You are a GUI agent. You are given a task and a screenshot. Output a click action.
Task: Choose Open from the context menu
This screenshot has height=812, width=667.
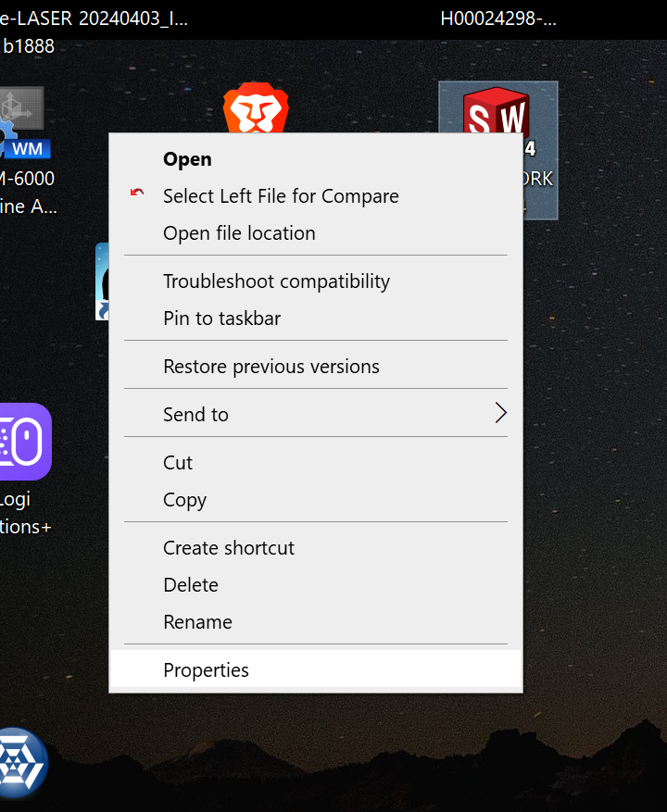tap(187, 159)
